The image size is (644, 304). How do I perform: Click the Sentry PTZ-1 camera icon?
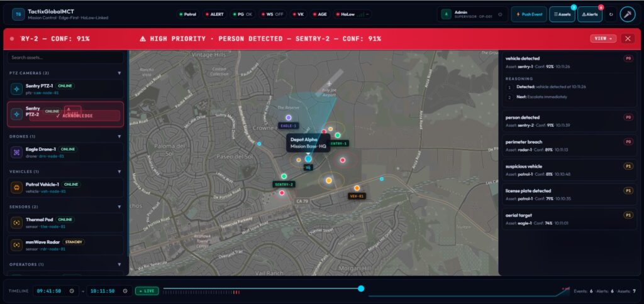click(x=16, y=89)
